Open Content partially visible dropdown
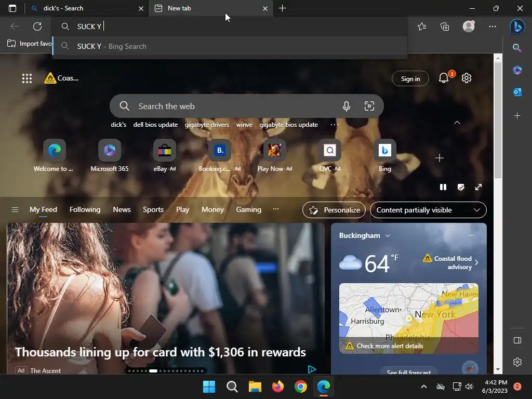The width and height of the screenshot is (532, 399). click(428, 210)
